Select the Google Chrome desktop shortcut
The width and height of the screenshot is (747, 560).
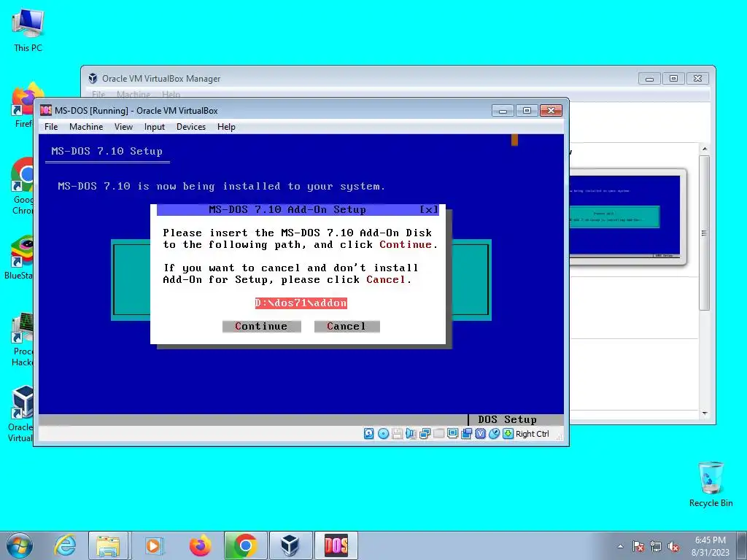tap(23, 186)
